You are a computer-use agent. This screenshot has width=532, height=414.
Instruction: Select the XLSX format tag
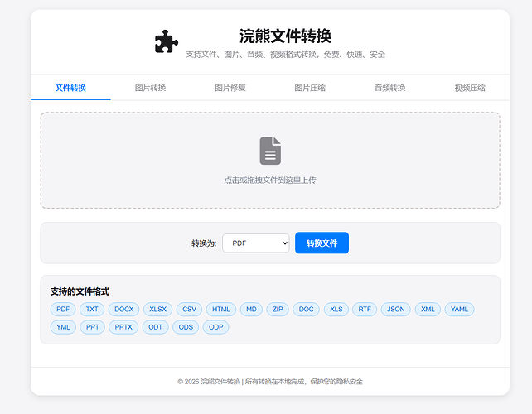157,310
